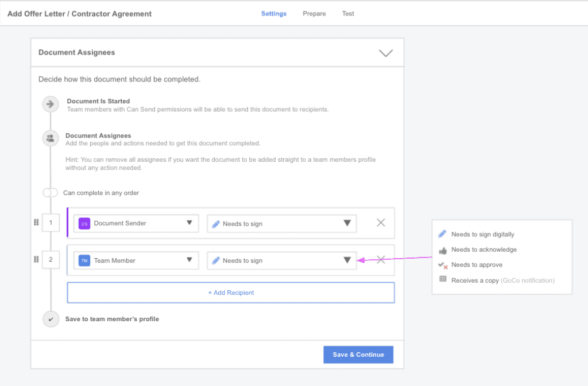Click the check and cross approve icon

tap(443, 265)
